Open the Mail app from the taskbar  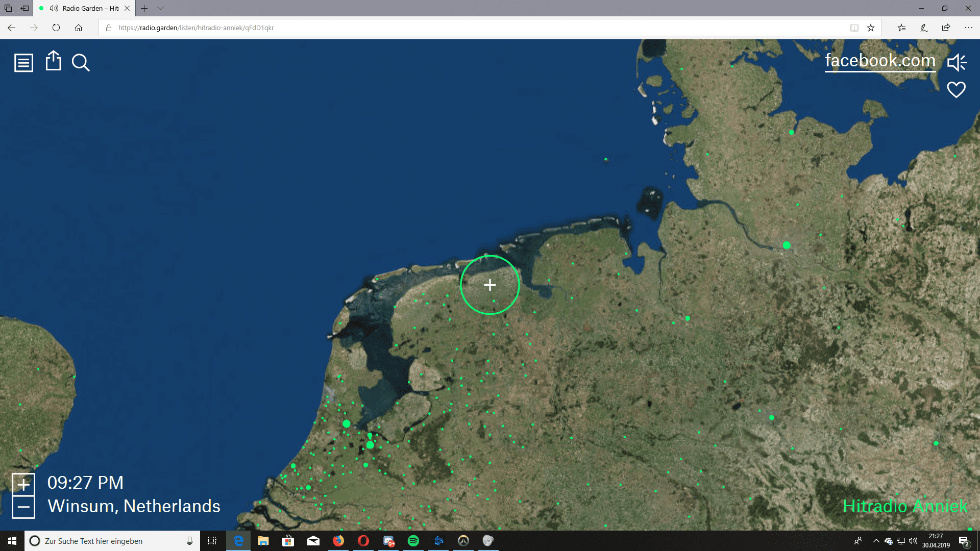pyautogui.click(x=313, y=541)
